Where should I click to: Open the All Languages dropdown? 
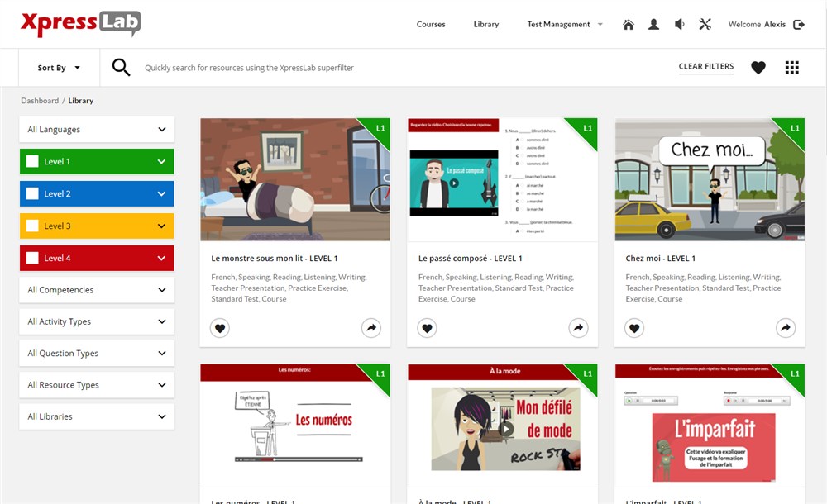pyautogui.click(x=97, y=129)
